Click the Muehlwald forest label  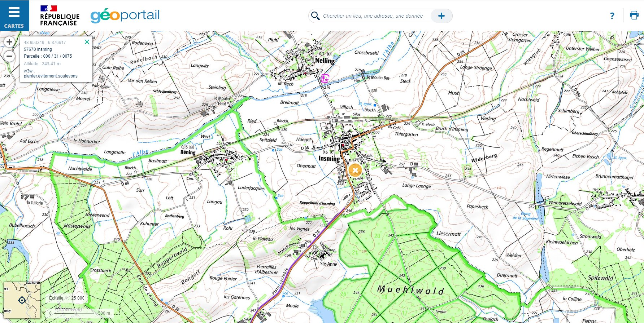pyautogui.click(x=410, y=290)
